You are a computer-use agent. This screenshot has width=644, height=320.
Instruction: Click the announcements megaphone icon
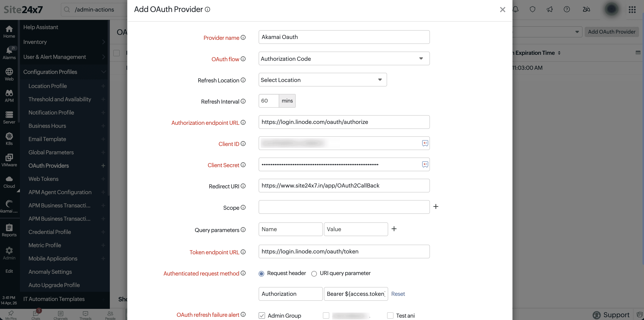pyautogui.click(x=550, y=9)
